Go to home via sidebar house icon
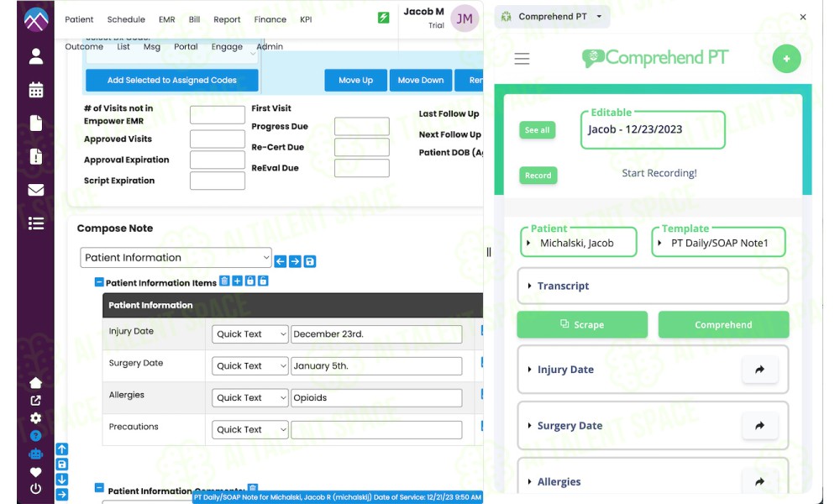The width and height of the screenshot is (840, 504). tap(35, 383)
